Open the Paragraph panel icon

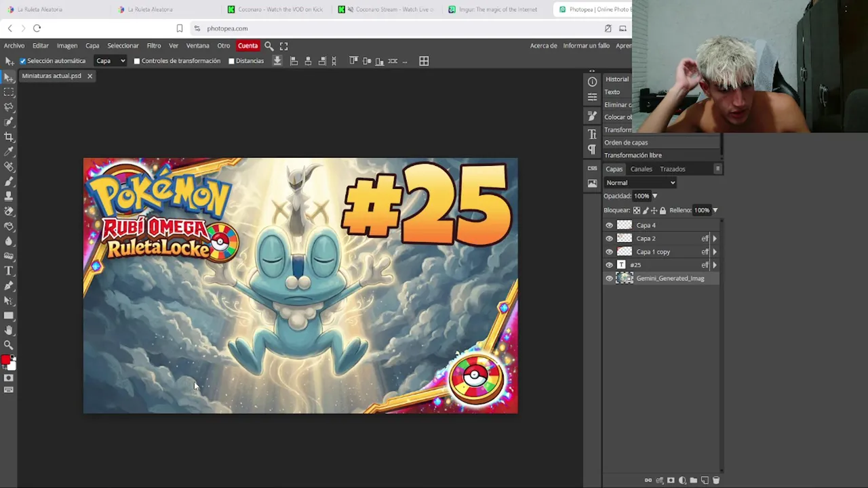tap(592, 149)
